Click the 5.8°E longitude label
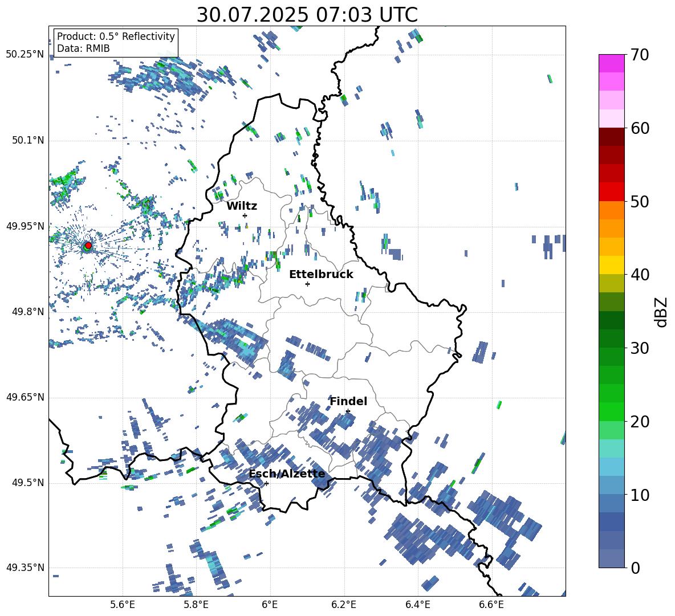 [x=196, y=605]
